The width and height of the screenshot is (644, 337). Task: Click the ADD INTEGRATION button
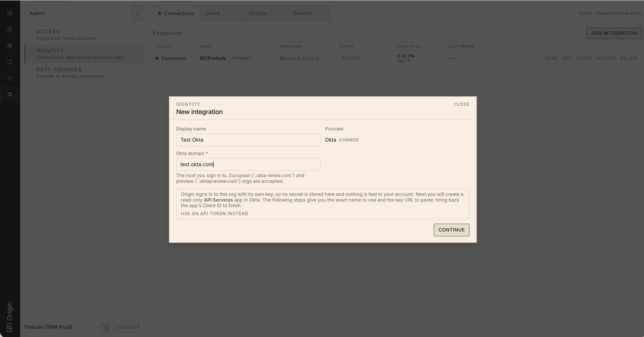(614, 33)
